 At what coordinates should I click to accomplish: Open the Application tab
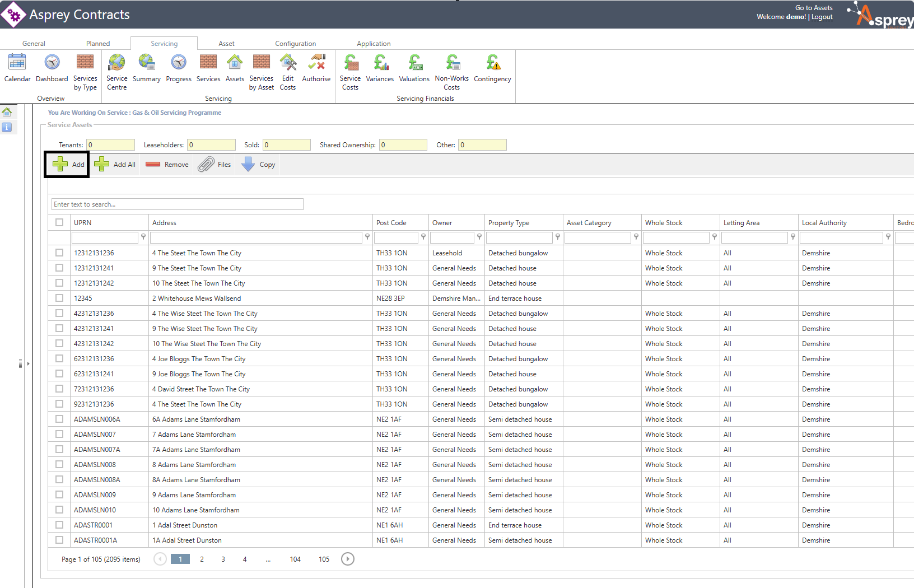click(374, 44)
